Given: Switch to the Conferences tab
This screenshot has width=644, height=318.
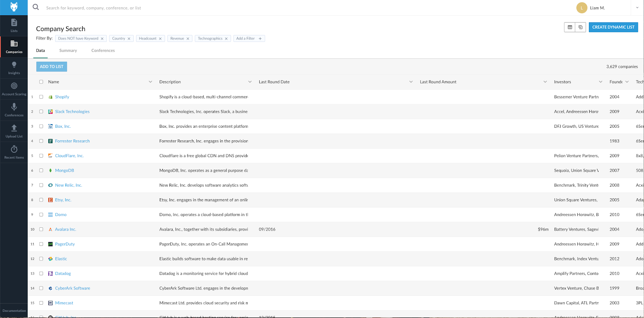Looking at the screenshot, I should coord(103,51).
